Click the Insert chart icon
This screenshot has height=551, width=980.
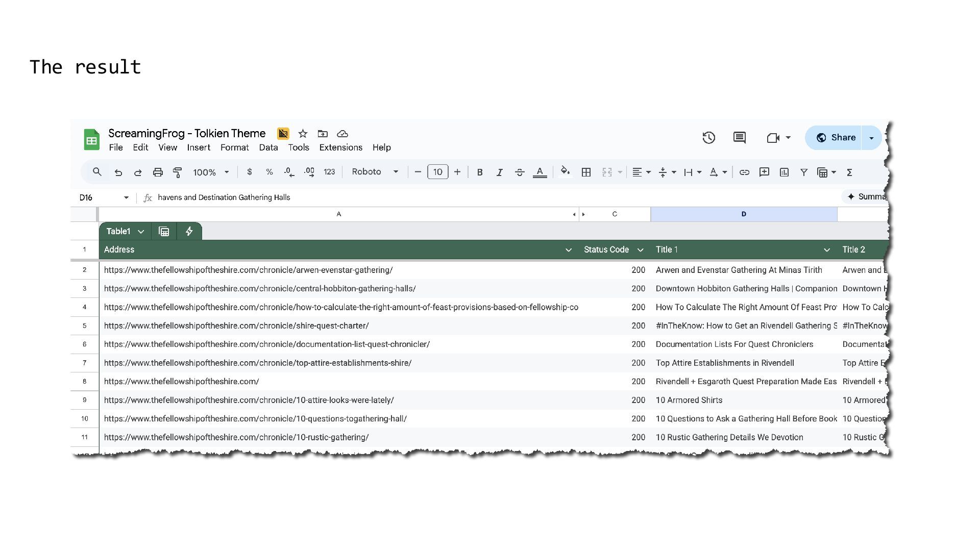tap(784, 172)
